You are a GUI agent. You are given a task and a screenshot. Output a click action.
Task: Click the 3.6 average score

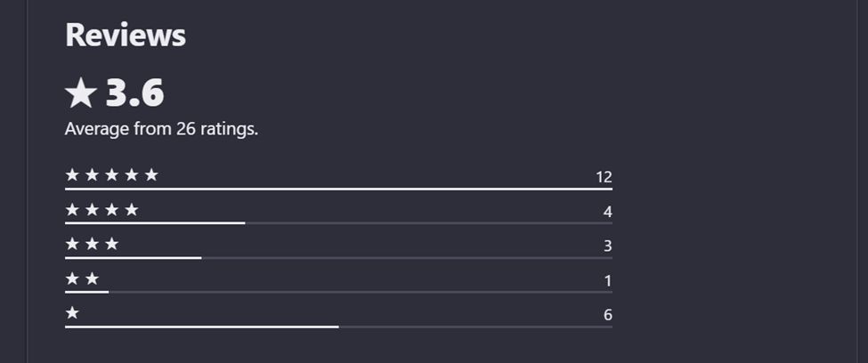coord(135,93)
